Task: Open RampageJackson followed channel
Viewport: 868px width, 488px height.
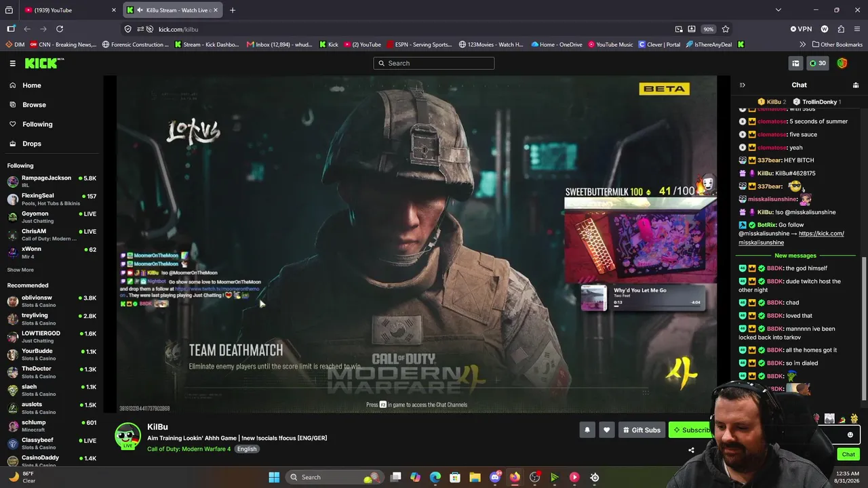Action: 52,181
